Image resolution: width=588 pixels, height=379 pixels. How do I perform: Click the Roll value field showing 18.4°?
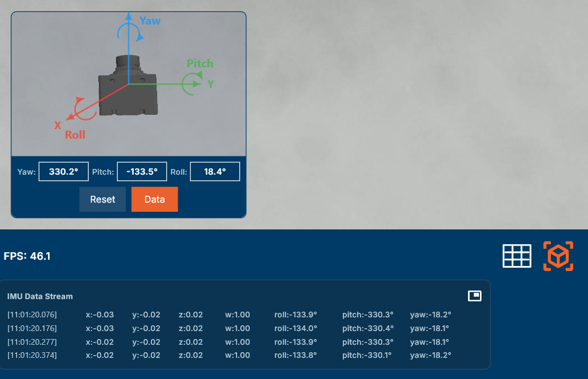click(x=214, y=171)
